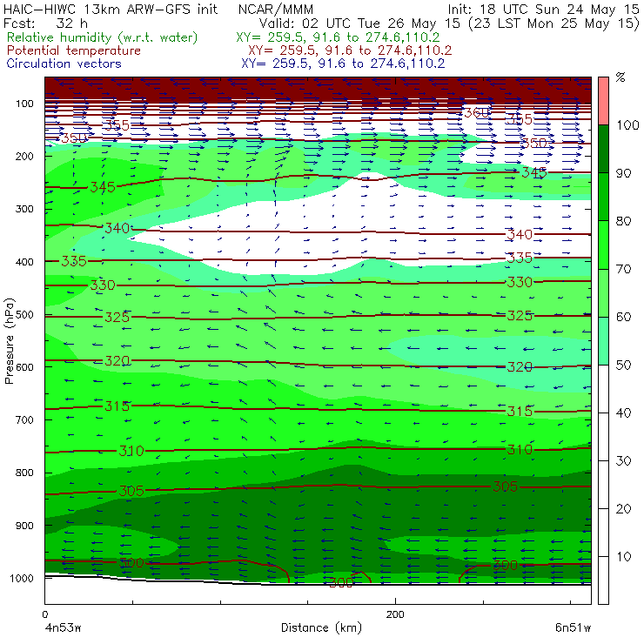Select 'Init: 18 UTC Sun 24 May 15' text
This screenshot has width=644, height=644.
[543, 10]
